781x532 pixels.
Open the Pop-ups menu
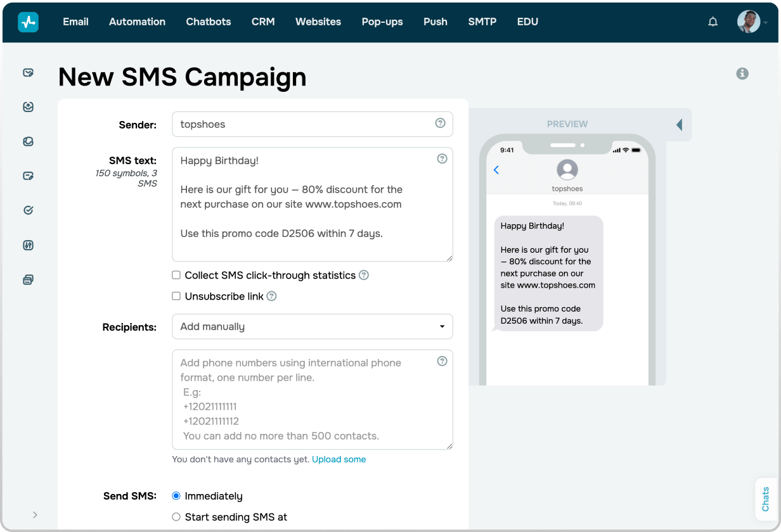click(x=382, y=22)
